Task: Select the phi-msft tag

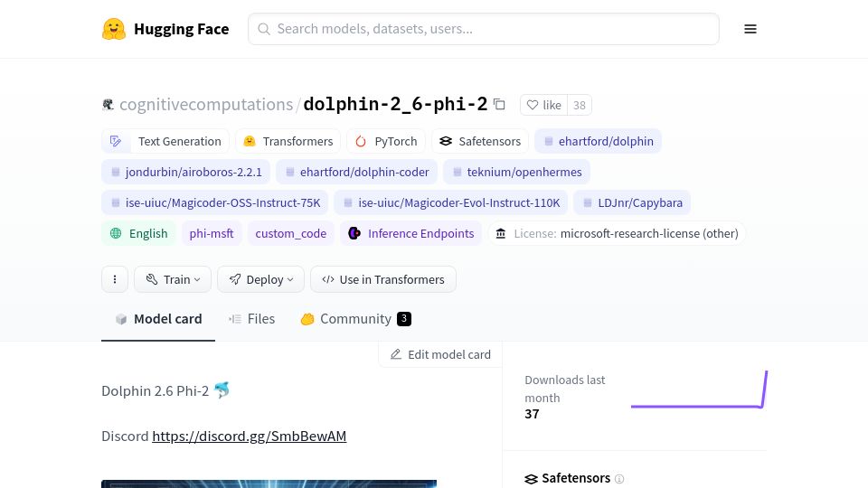Action: [212, 233]
